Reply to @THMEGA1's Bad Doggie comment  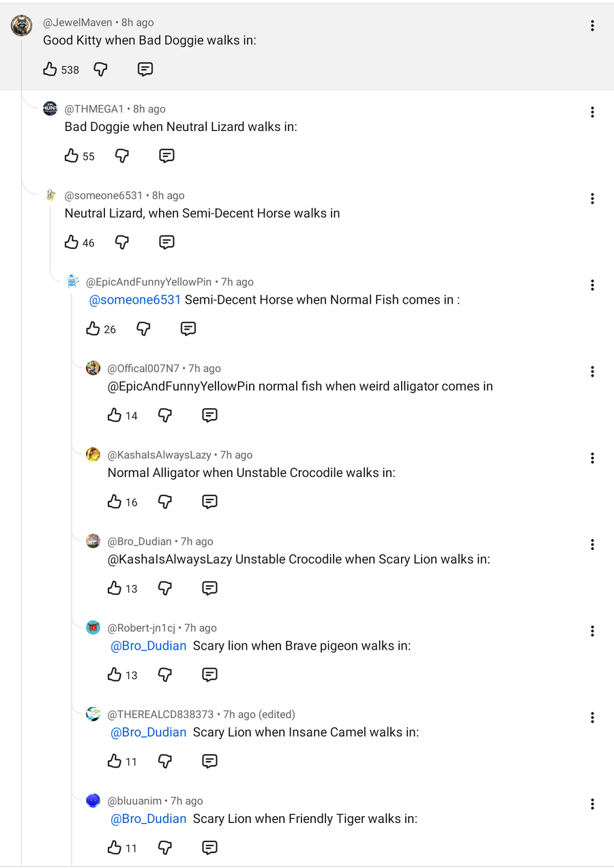pyautogui.click(x=166, y=156)
